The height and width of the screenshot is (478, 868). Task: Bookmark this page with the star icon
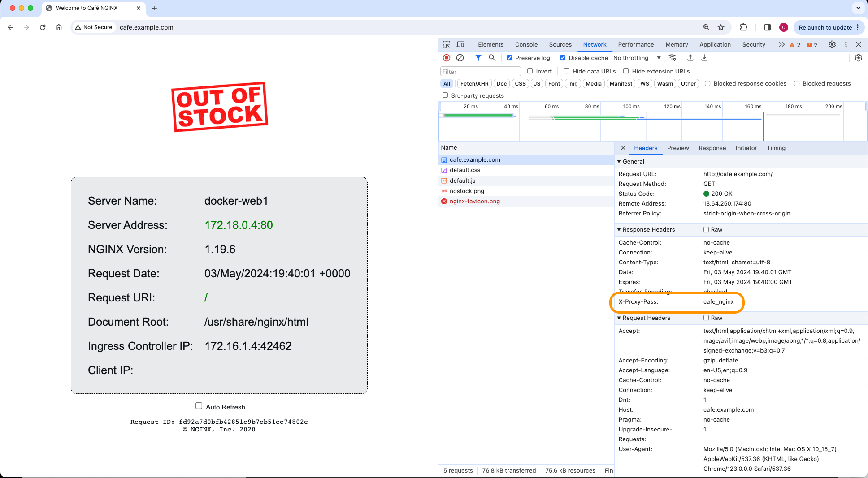point(721,27)
